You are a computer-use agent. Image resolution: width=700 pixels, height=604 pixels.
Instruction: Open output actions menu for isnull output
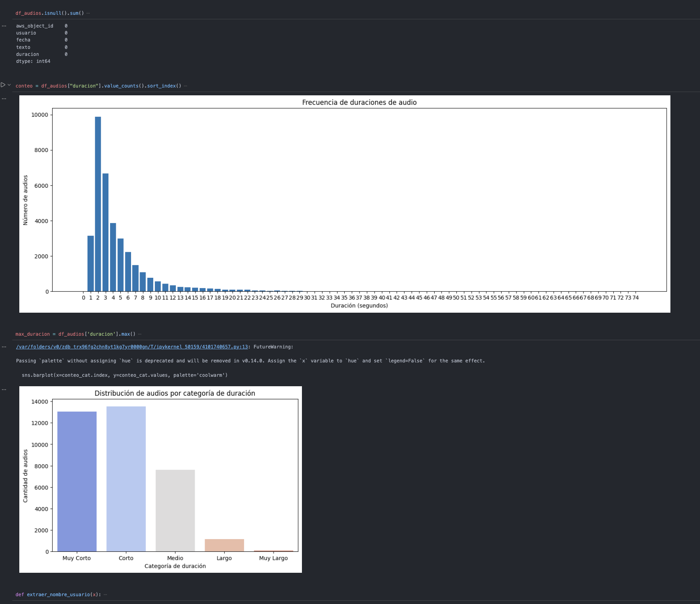click(x=4, y=26)
